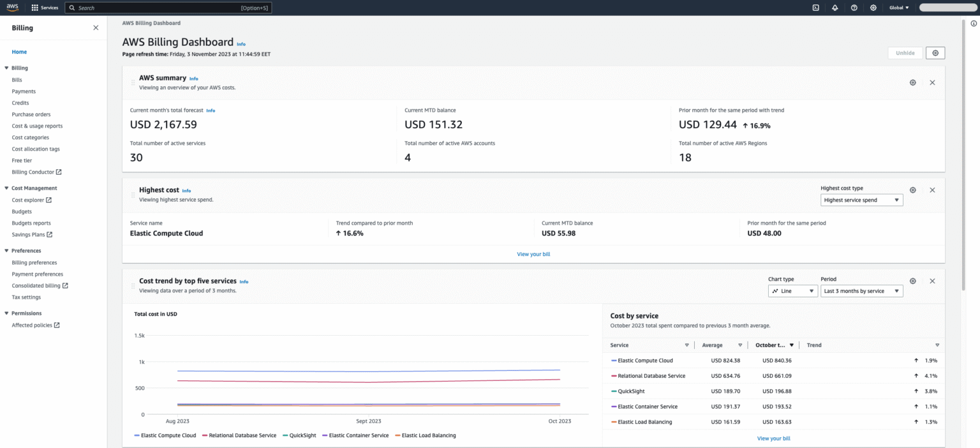Open AWS summary widget settings gear
The width and height of the screenshot is (980, 448).
point(912,82)
